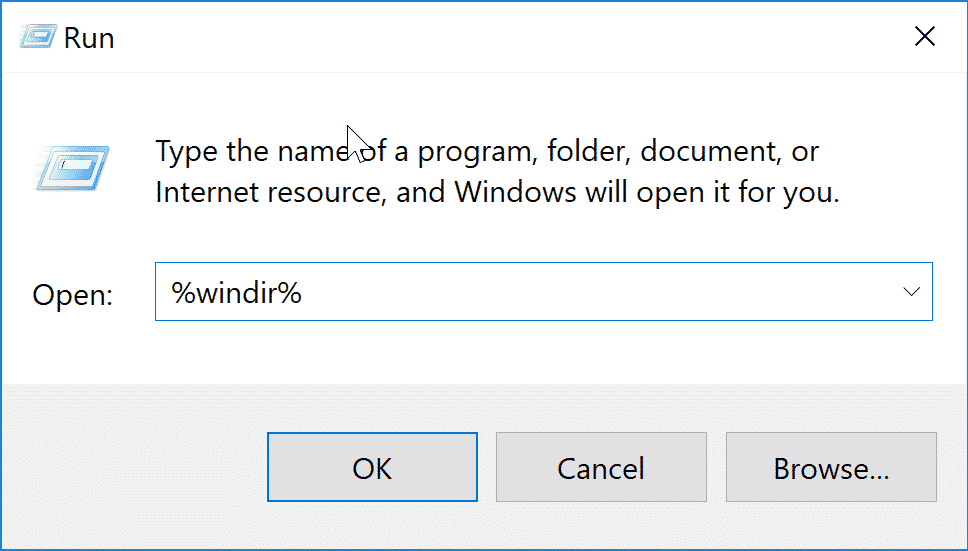Viewport: 968px width, 551px height.
Task: Open the Browse... file picker
Action: click(x=831, y=467)
